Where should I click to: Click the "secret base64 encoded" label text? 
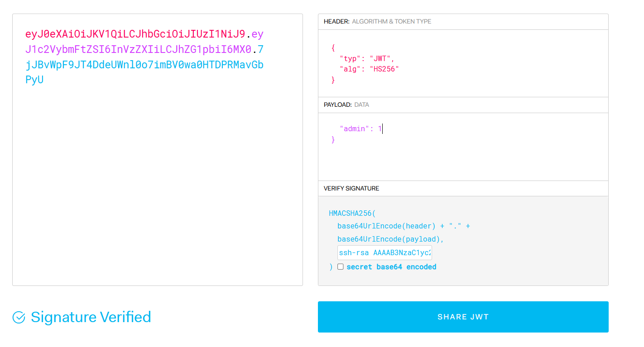coord(391,267)
